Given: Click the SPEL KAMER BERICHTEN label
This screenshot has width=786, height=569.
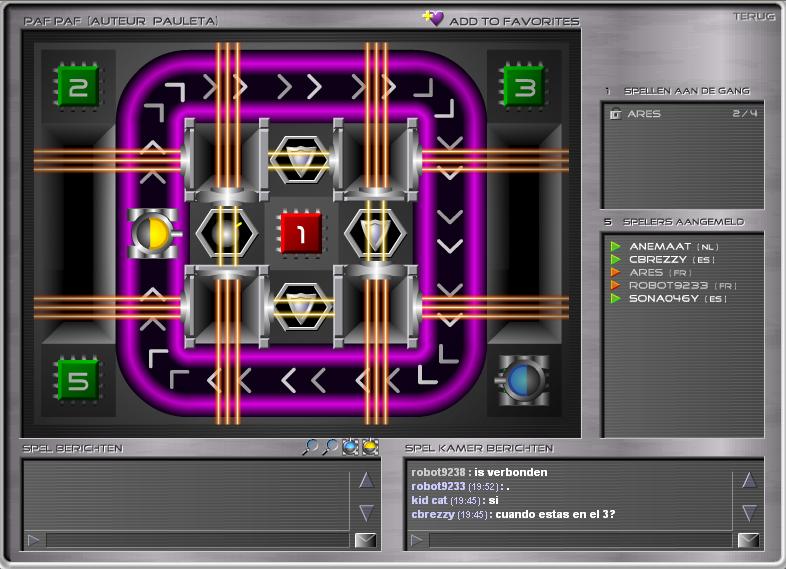Looking at the screenshot, I should click(479, 448).
